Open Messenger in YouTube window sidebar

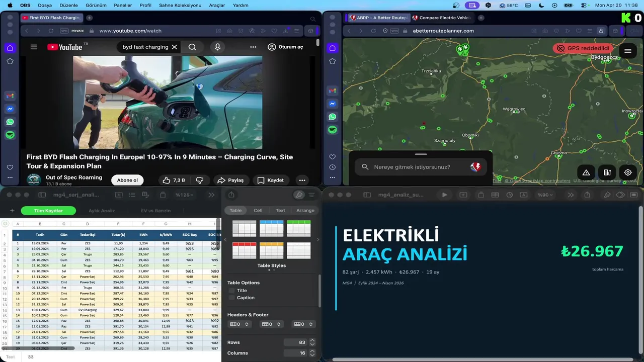click(10, 109)
